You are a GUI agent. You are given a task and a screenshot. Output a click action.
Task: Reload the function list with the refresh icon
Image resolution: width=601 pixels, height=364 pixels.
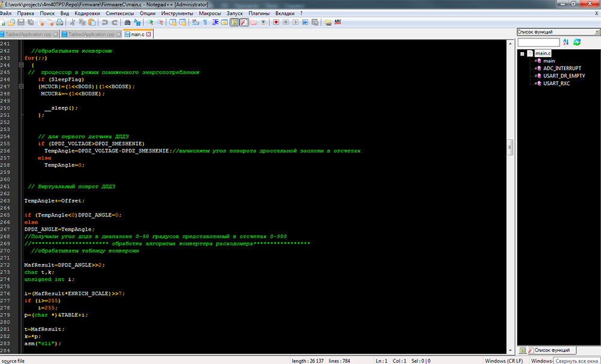pyautogui.click(x=577, y=42)
